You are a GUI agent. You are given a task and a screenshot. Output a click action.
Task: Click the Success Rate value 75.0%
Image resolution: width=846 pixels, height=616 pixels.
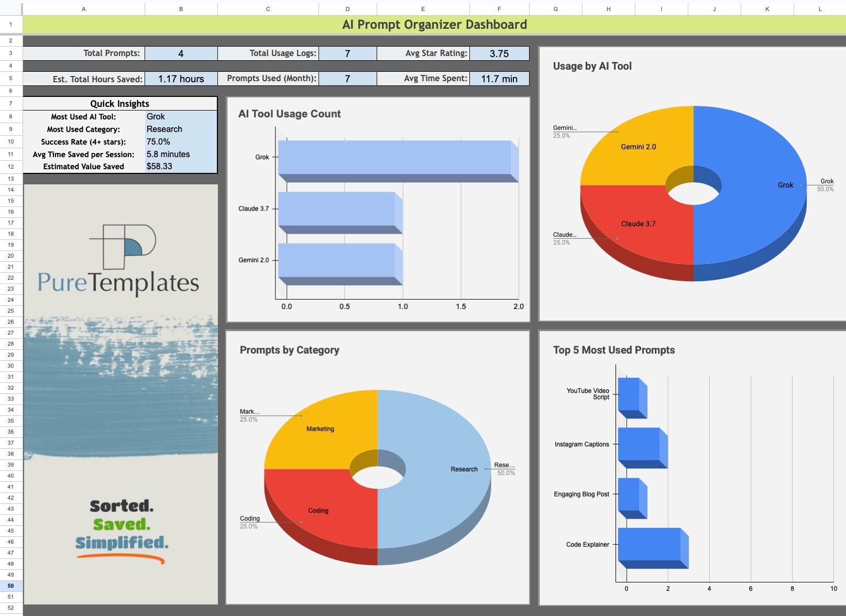tap(181, 141)
